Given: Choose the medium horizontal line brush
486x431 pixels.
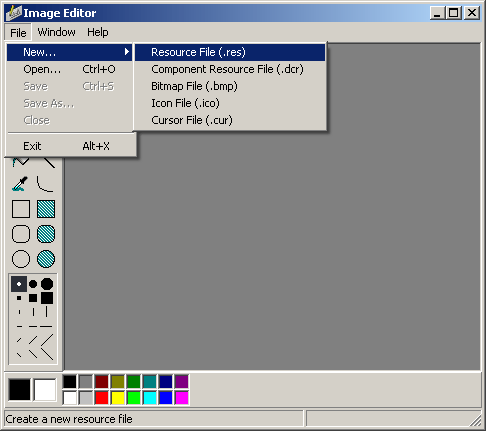Looking at the screenshot, I should coord(33,326).
